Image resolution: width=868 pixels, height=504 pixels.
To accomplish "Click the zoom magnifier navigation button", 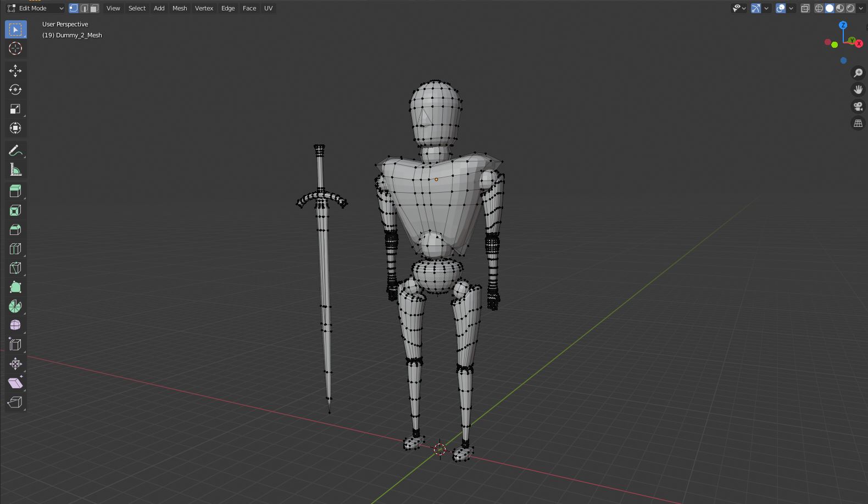I will coord(858,73).
